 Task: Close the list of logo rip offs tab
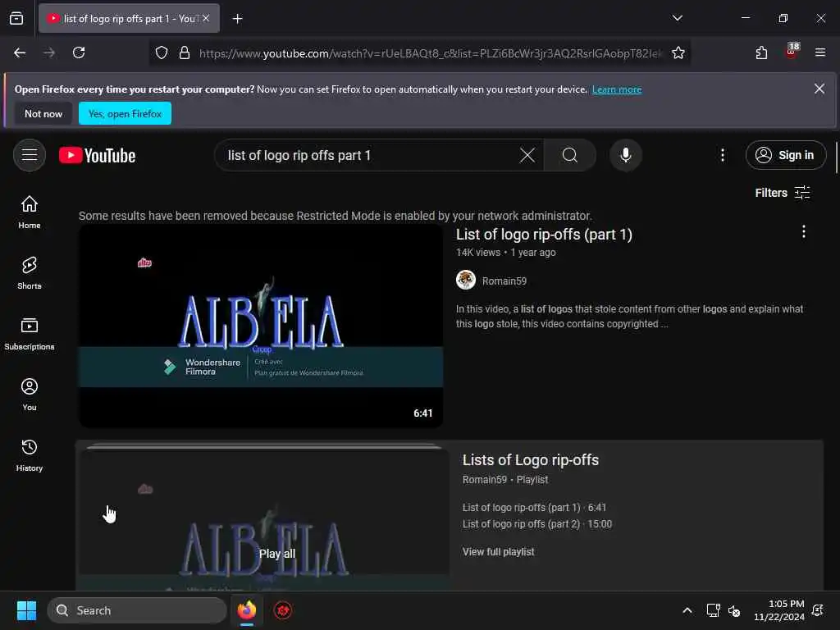(206, 18)
